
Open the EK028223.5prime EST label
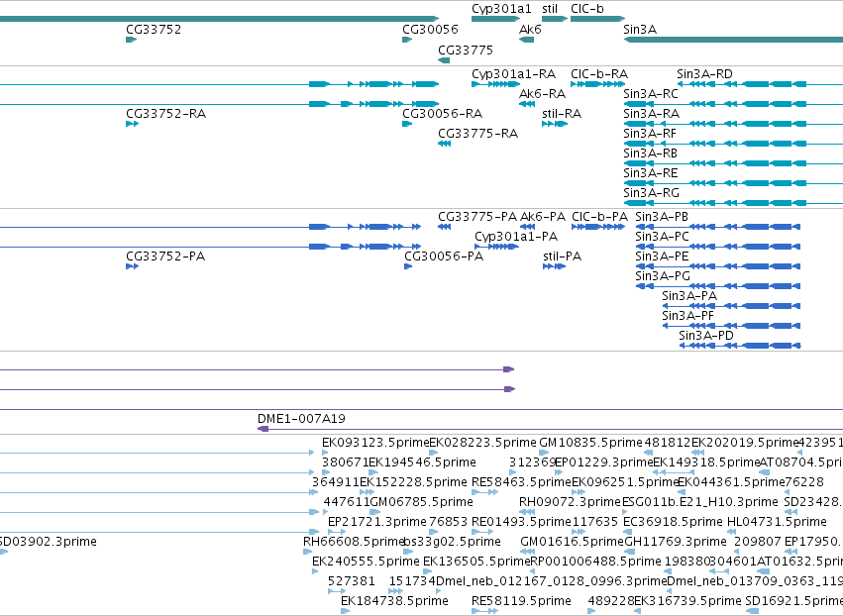coord(482,443)
